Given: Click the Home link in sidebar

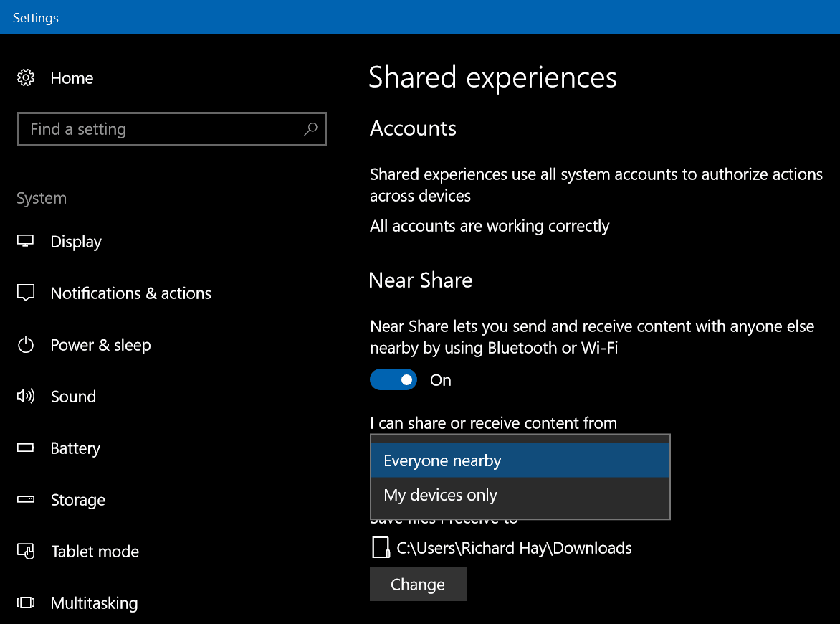Looking at the screenshot, I should coord(72,78).
